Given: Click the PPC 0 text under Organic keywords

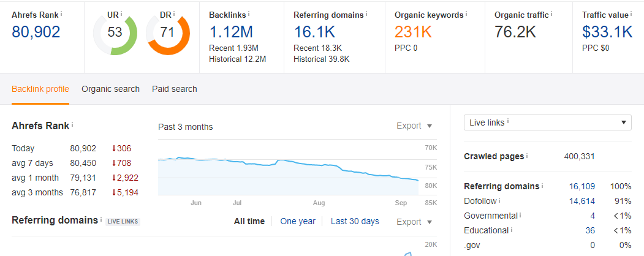Looking at the screenshot, I should (x=406, y=48).
